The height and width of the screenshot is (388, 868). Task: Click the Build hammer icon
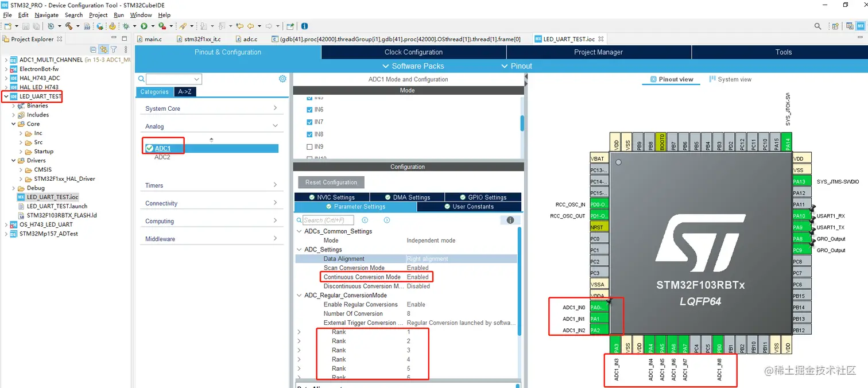[69, 26]
